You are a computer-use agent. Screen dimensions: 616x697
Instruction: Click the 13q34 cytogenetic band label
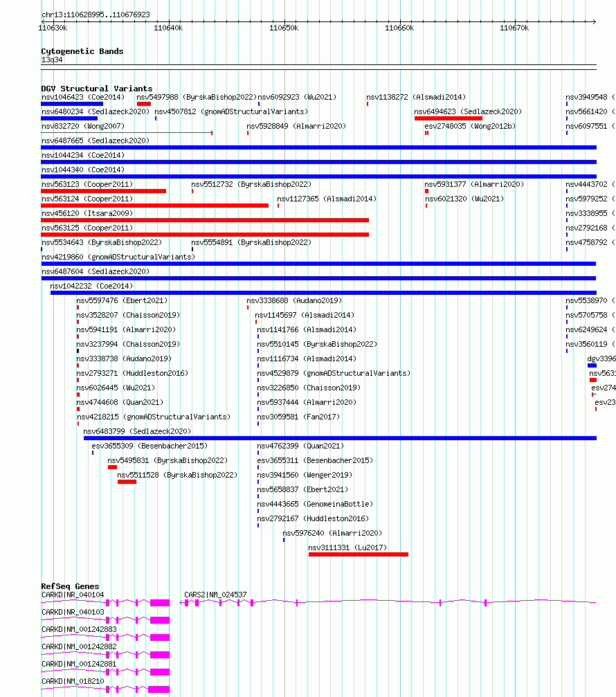pyautogui.click(x=52, y=60)
